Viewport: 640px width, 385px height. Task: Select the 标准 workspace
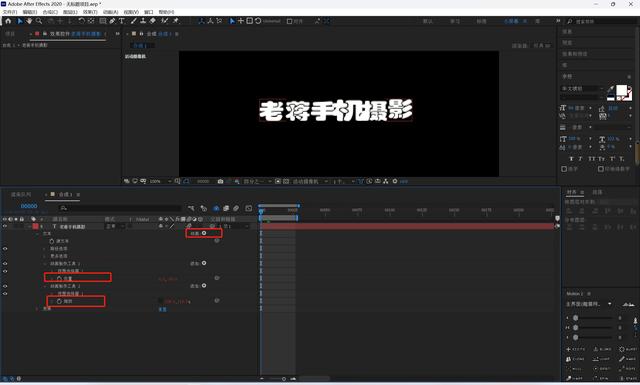pyautogui.click(x=482, y=21)
